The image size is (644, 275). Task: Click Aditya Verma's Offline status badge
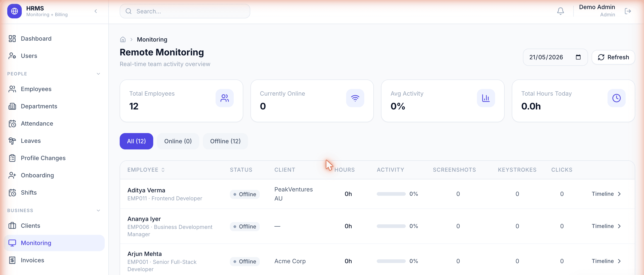(245, 194)
